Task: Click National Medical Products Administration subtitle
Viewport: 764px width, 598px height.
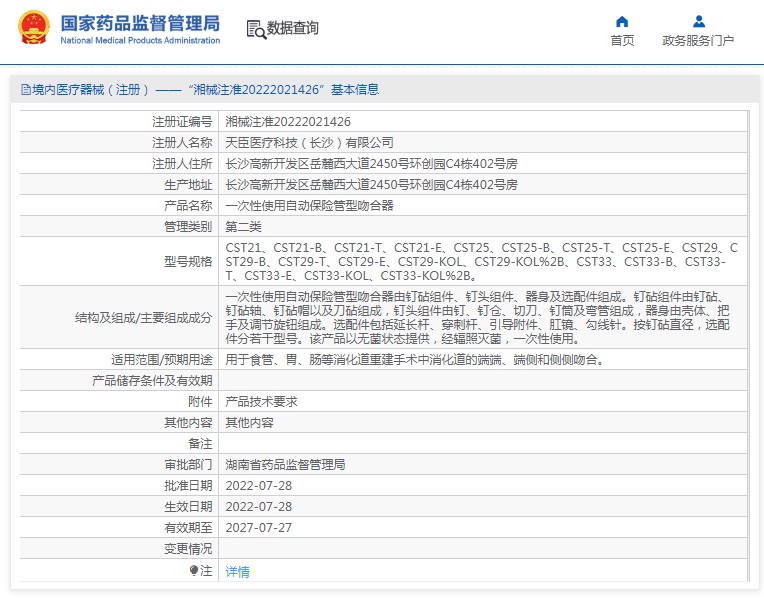Action: pos(140,40)
